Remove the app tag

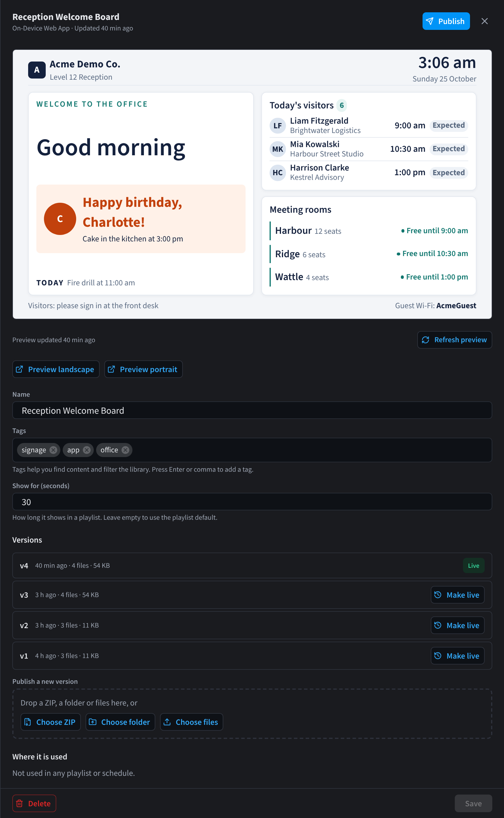click(x=87, y=450)
